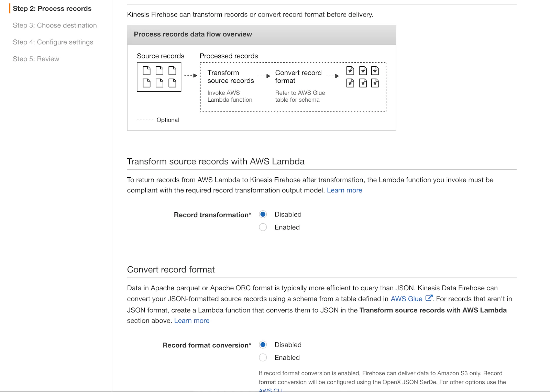Open the AWS Glue link
550x392 pixels.
pos(406,299)
